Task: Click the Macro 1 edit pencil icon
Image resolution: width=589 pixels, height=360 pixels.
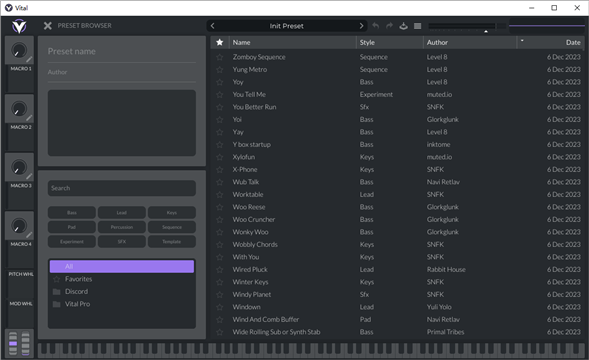Action: 29,59
